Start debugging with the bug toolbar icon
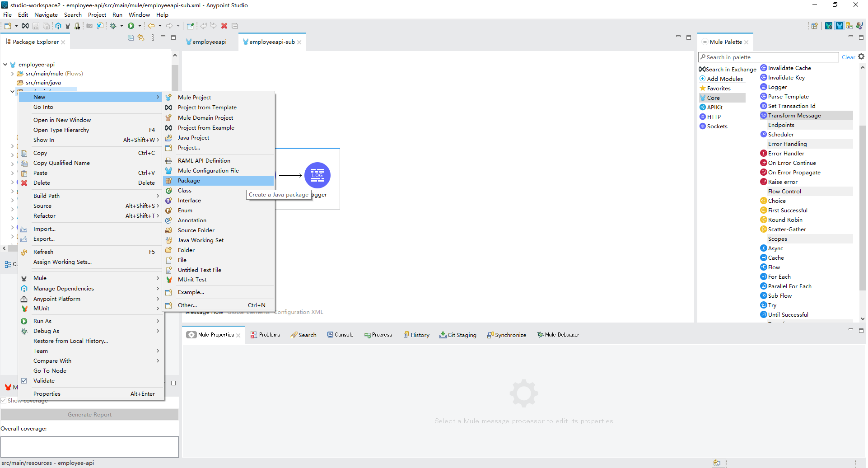 coord(112,26)
